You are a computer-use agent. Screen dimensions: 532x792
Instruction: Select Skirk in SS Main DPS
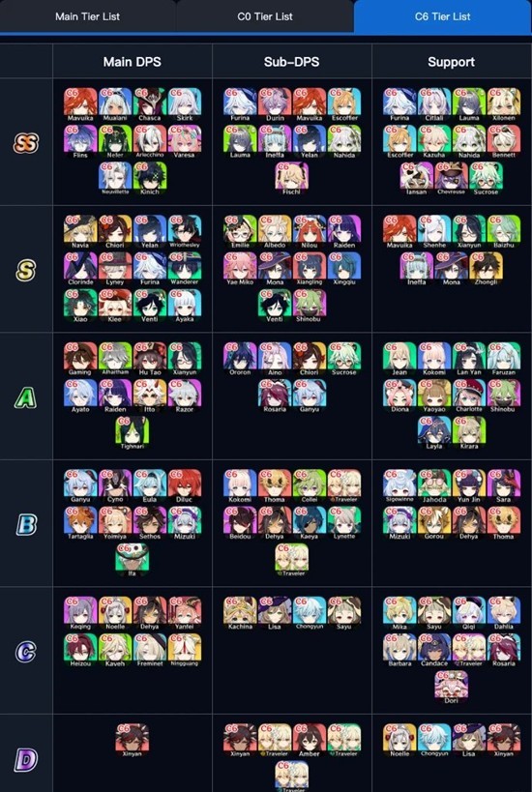point(185,104)
